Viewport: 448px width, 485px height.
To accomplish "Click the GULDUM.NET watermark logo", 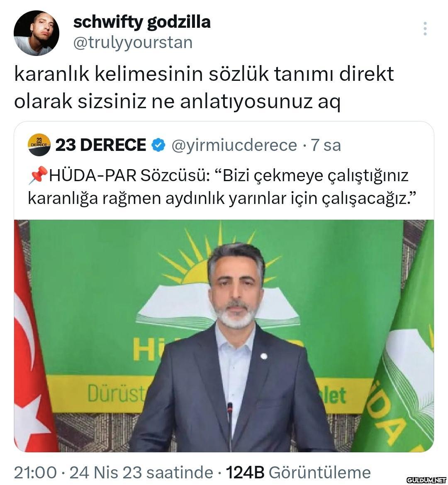I will pyautogui.click(x=426, y=480).
